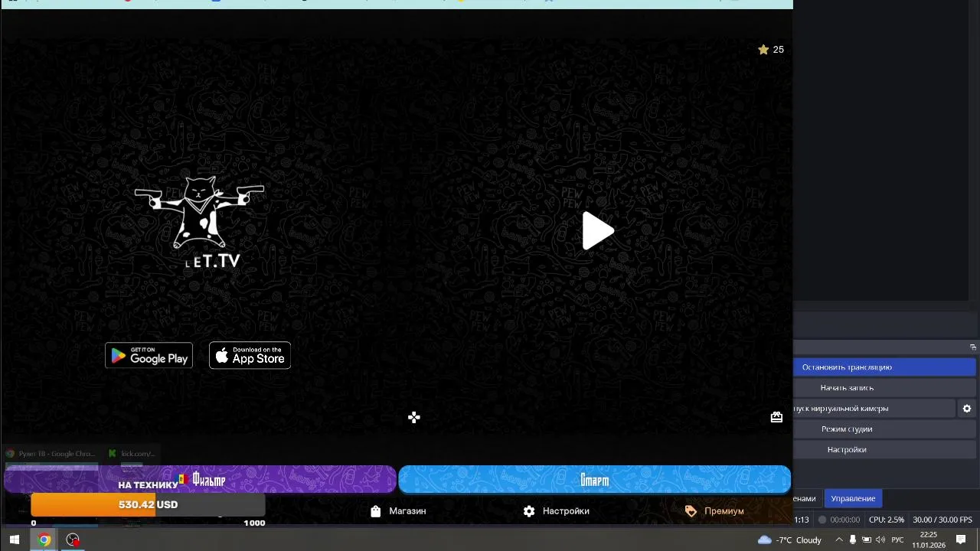Open the Магазин link
980x551 pixels.
[407, 511]
